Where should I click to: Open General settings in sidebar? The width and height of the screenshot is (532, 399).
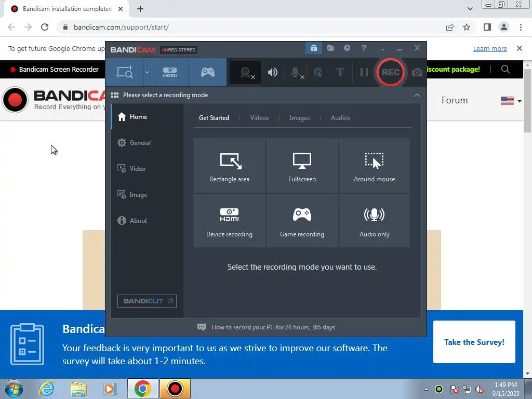[x=147, y=143]
